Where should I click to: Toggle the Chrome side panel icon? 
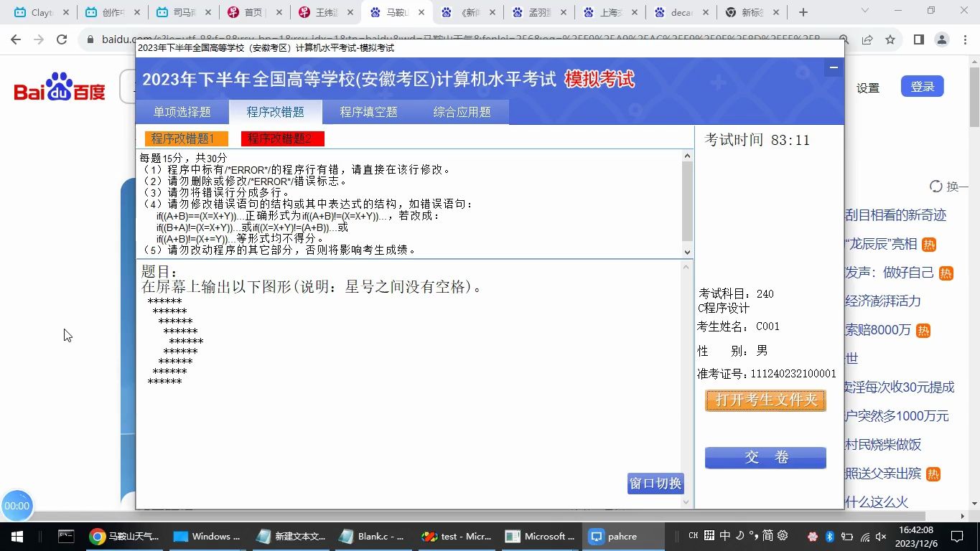919,40
